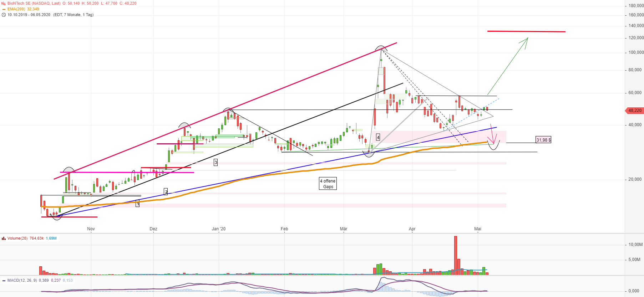The width and height of the screenshot is (644, 297).
Task: Click the Mär label on the time axis
Action: pyautogui.click(x=344, y=229)
